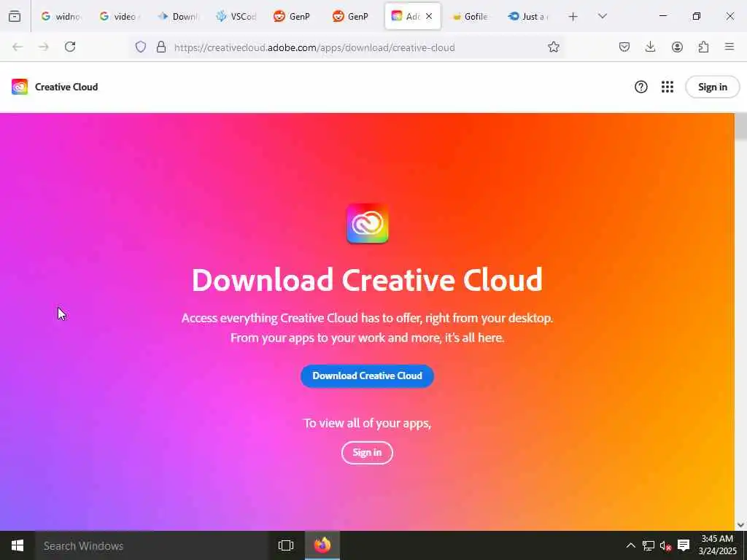Focus the address bar URL
This screenshot has width=747, height=560.
314,47
